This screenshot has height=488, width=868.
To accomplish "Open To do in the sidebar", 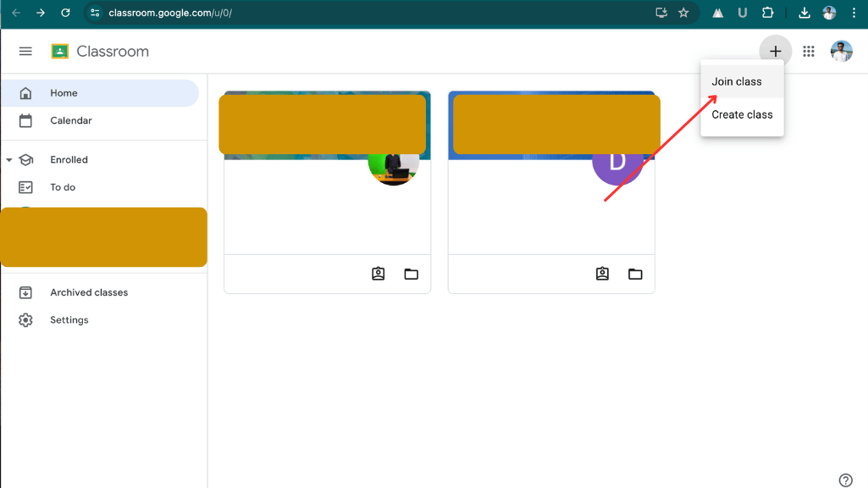I will [x=63, y=187].
